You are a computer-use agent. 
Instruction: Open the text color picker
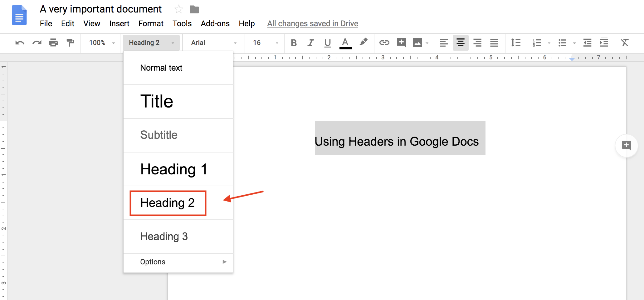[x=345, y=43]
